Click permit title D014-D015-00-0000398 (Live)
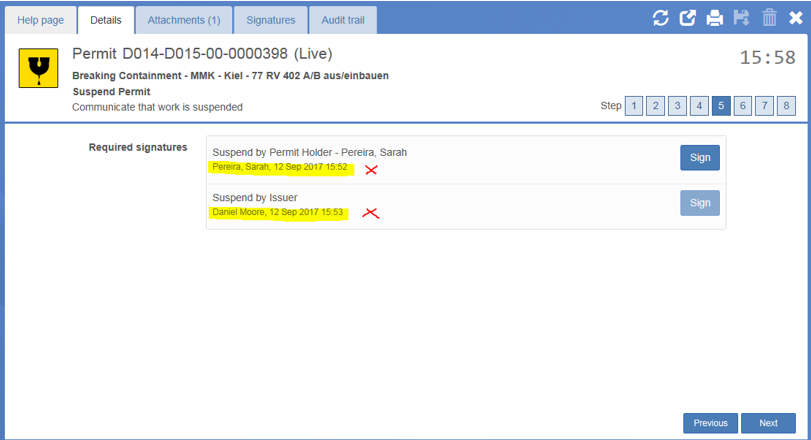This screenshot has width=811, height=440. 202,54
